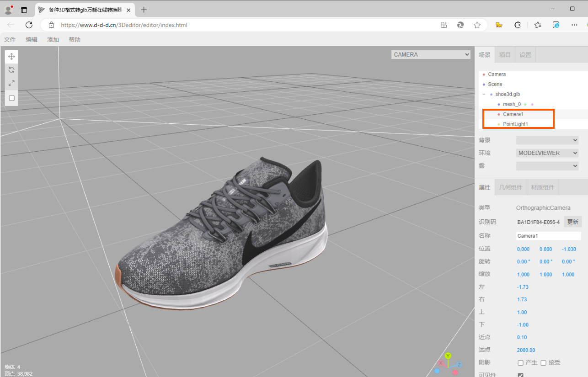
Task: Select mesh_0 in the scene tree
Action: coord(512,105)
